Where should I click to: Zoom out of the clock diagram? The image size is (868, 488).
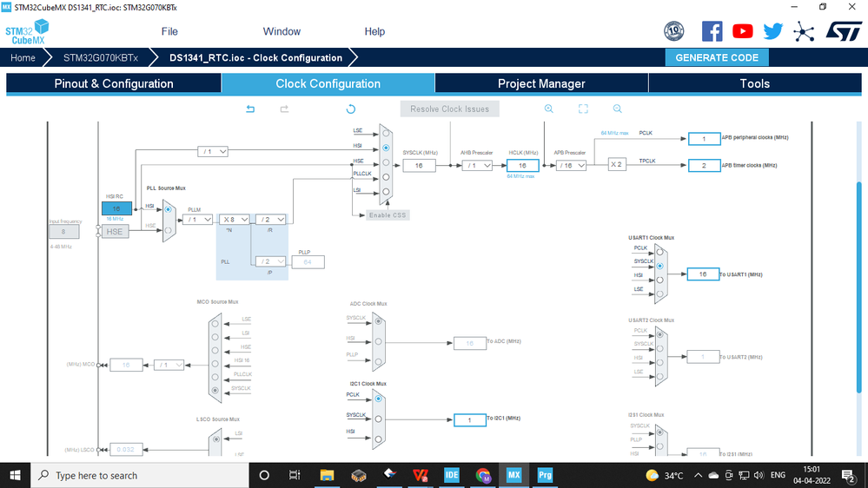click(617, 109)
